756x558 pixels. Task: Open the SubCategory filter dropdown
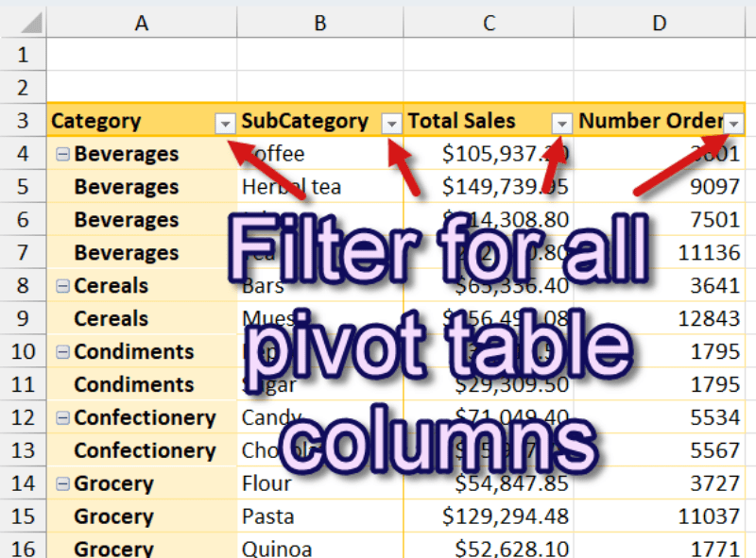391,123
